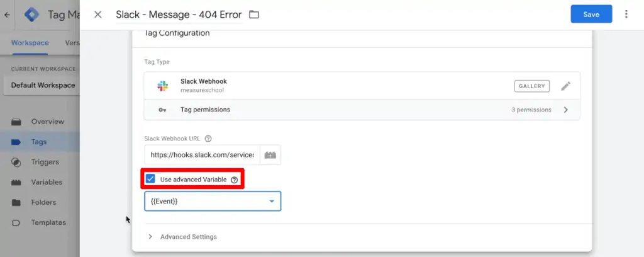Open the {{Event}} variable dropdown
The width and height of the screenshot is (644, 257).
(x=213, y=201)
